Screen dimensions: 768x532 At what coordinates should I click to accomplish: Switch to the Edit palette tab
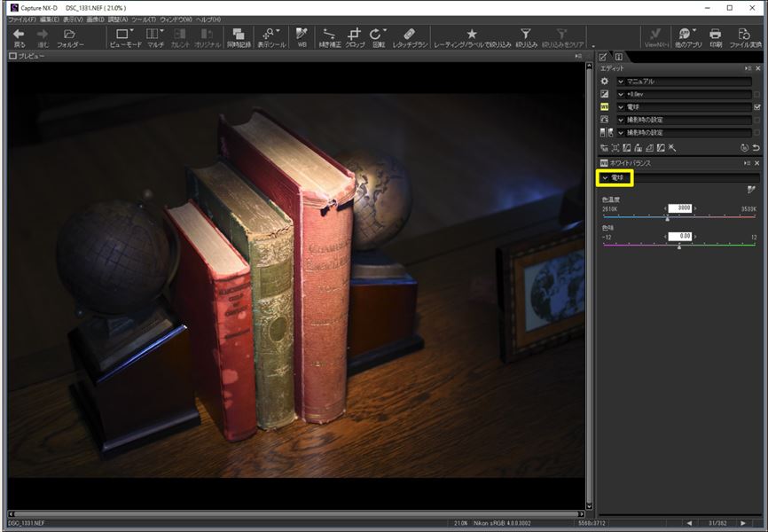click(x=603, y=57)
